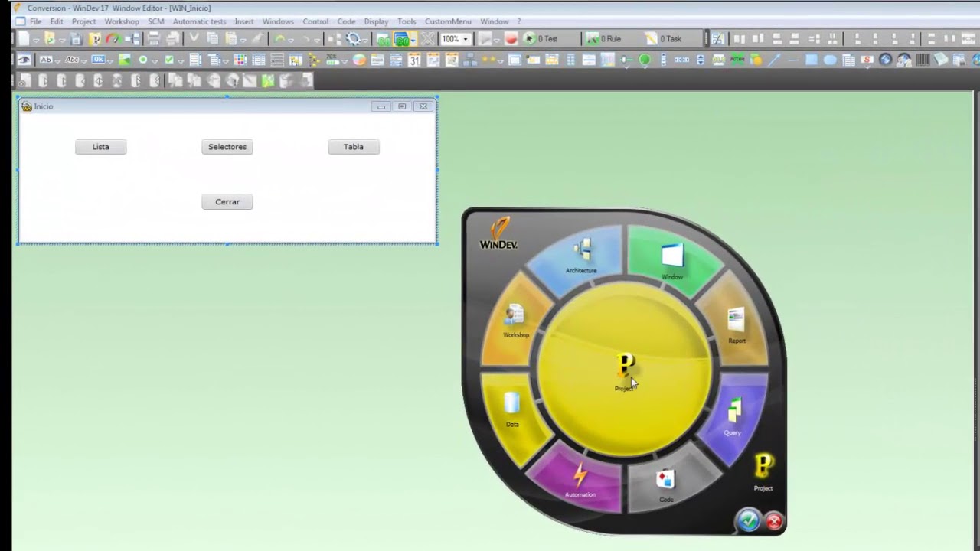Viewport: 980px width, 551px height.
Task: Run the project with the first GO icon
Action: click(x=383, y=39)
